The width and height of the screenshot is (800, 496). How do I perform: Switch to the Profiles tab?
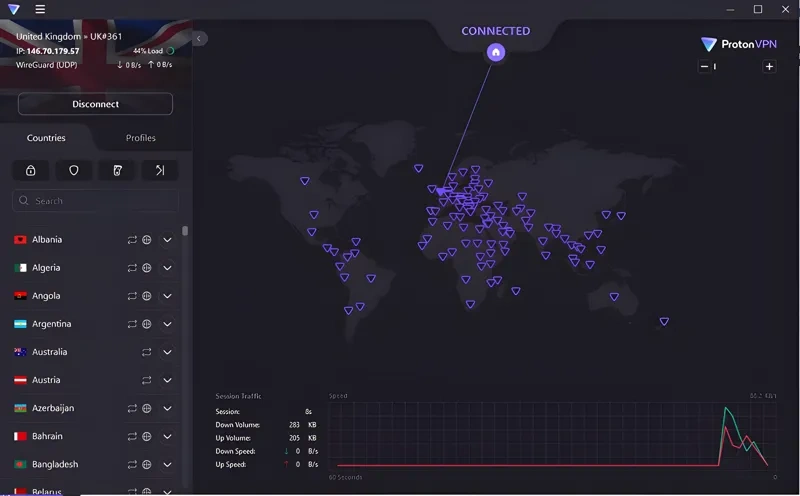(x=141, y=138)
